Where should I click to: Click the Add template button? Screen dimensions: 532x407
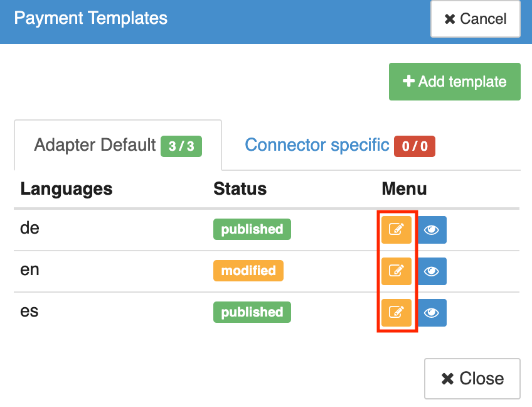click(455, 82)
